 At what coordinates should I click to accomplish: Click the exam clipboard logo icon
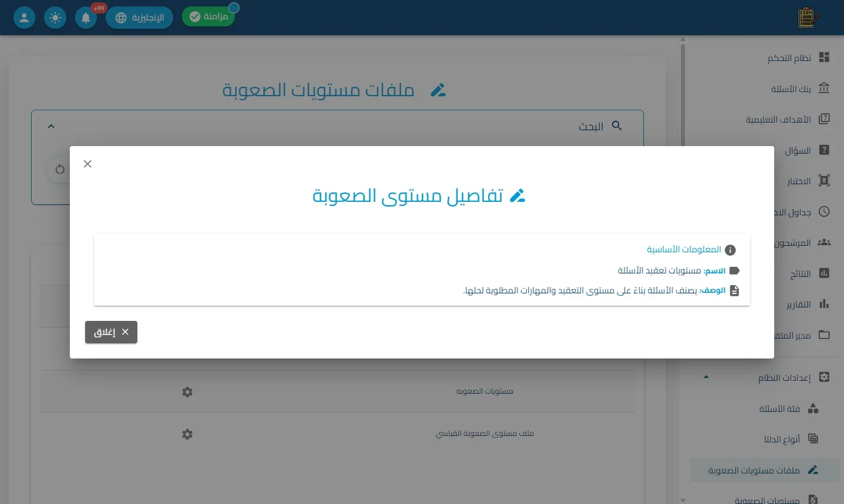(x=808, y=18)
